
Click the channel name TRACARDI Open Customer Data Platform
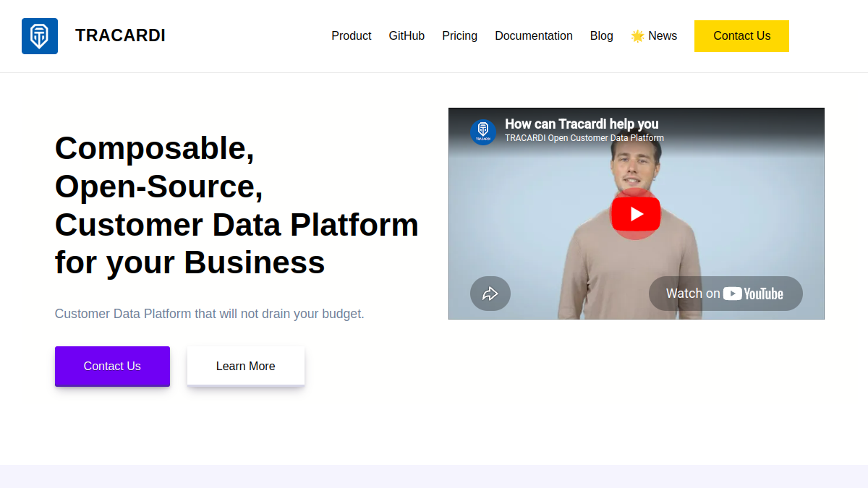click(x=584, y=138)
